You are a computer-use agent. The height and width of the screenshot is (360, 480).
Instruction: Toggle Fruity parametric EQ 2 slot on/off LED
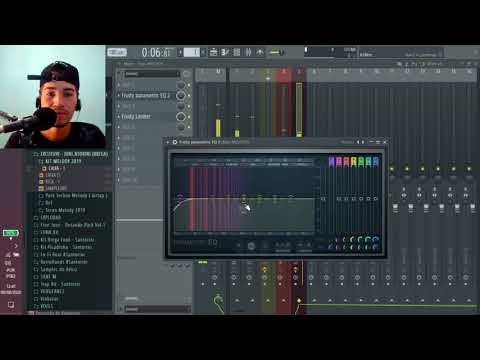pos(189,96)
